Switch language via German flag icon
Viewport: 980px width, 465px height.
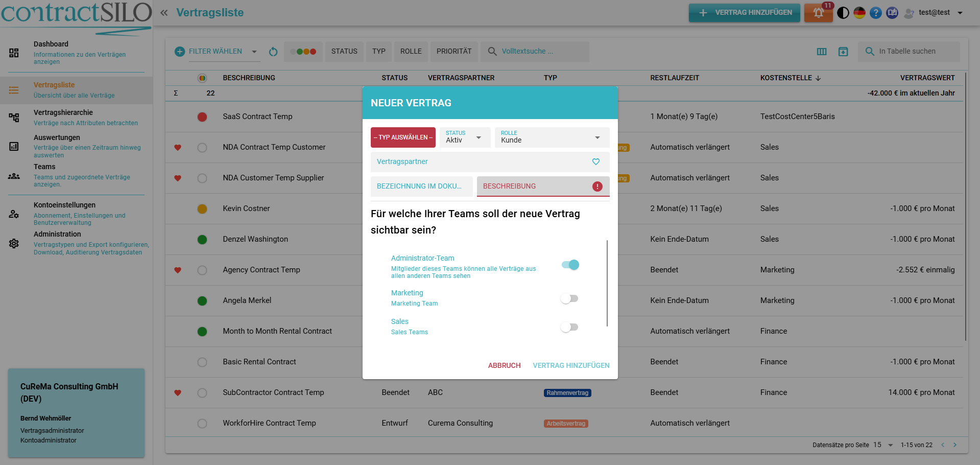859,13
